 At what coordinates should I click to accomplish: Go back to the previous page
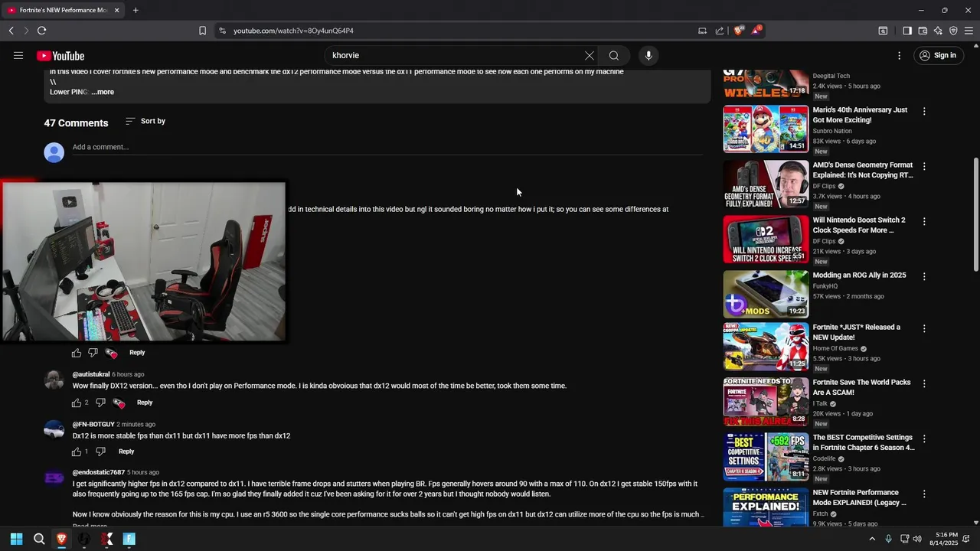click(11, 31)
